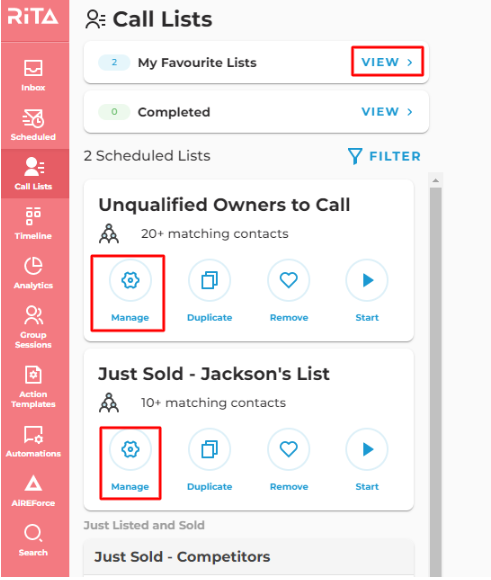Open Group Sessions from sidebar
Screen dimensions: 491x580
coord(33,327)
